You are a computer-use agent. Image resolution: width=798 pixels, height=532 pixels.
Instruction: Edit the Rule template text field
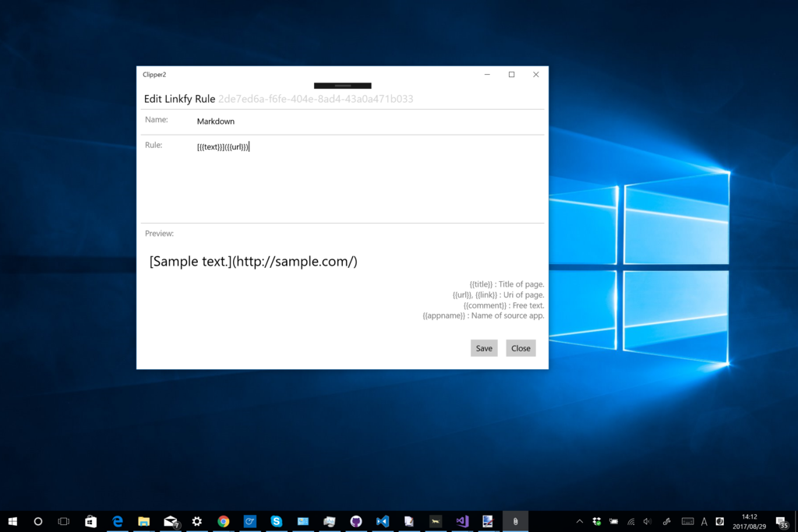point(369,178)
